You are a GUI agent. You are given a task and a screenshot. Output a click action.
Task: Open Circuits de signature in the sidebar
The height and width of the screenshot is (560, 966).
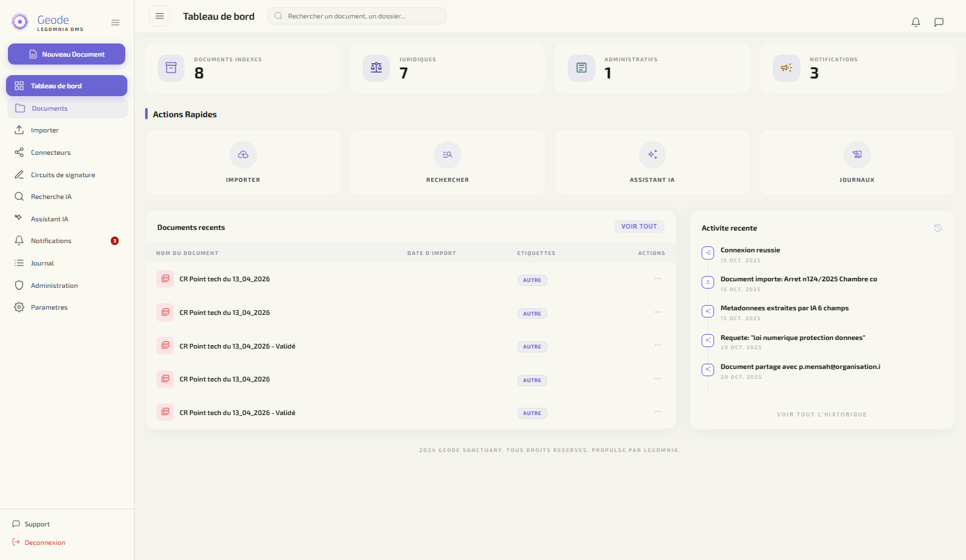coord(67,175)
